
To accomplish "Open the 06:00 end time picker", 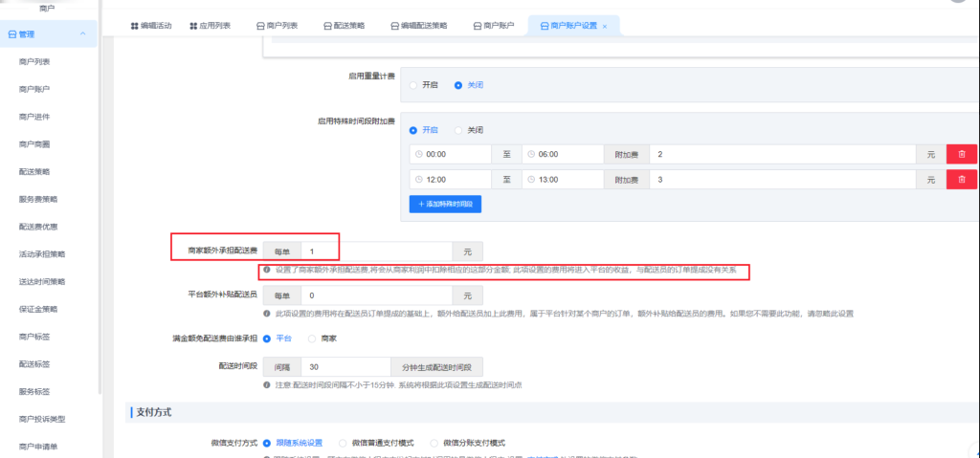I will (559, 154).
